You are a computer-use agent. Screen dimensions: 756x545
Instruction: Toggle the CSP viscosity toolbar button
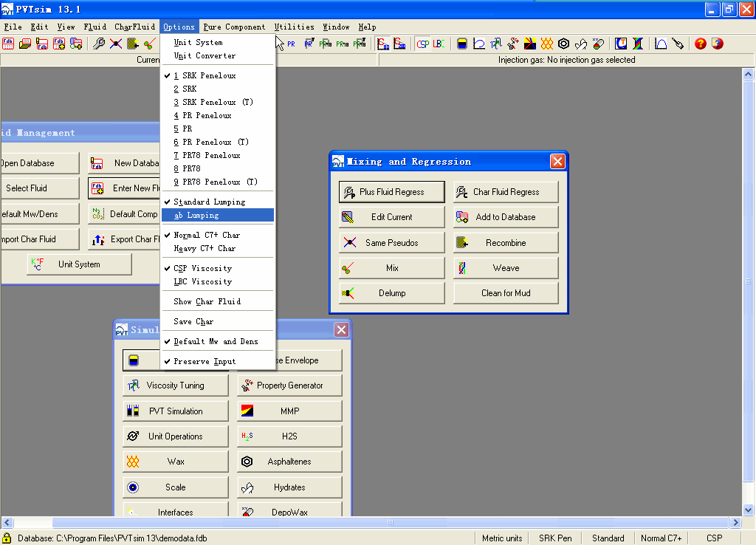pos(423,44)
